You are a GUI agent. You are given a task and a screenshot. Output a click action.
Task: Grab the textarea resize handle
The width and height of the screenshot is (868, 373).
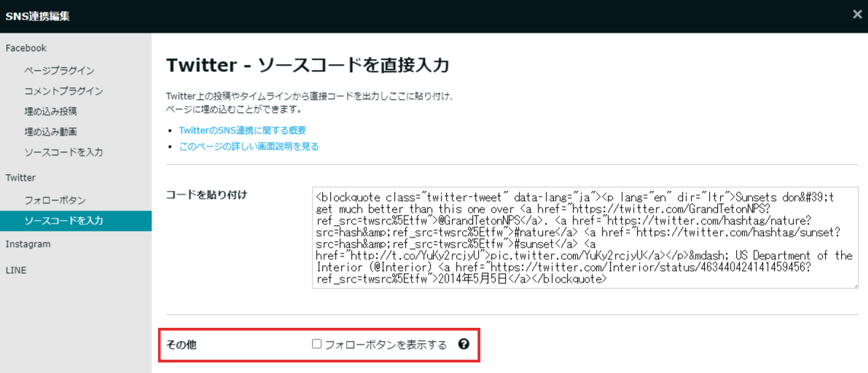coord(856,286)
